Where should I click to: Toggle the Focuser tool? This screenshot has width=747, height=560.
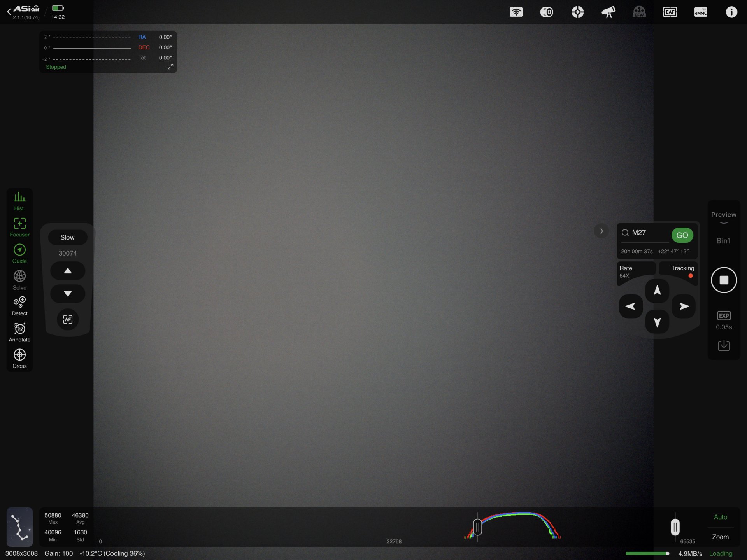(x=19, y=227)
